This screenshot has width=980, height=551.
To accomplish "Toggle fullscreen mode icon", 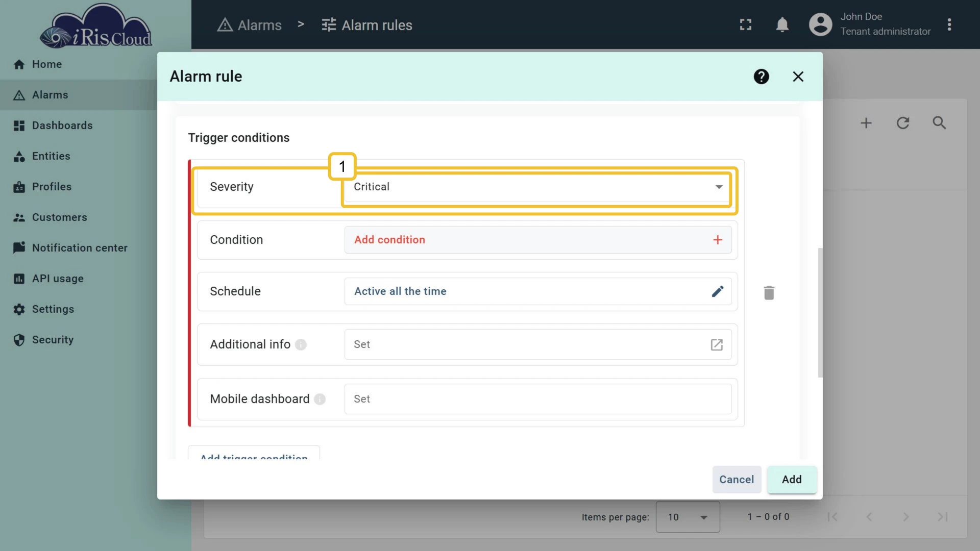I will click(746, 24).
